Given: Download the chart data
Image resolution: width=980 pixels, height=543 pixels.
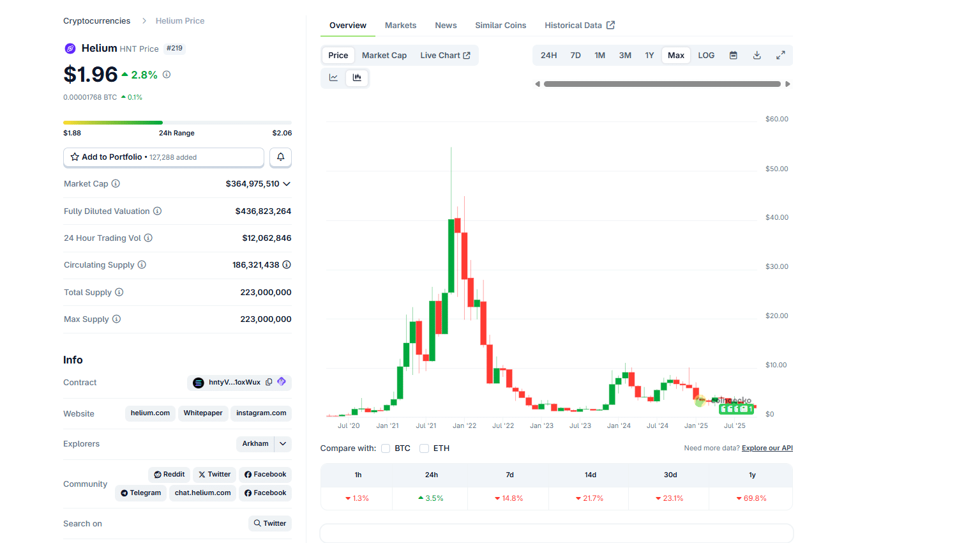Looking at the screenshot, I should coord(757,56).
